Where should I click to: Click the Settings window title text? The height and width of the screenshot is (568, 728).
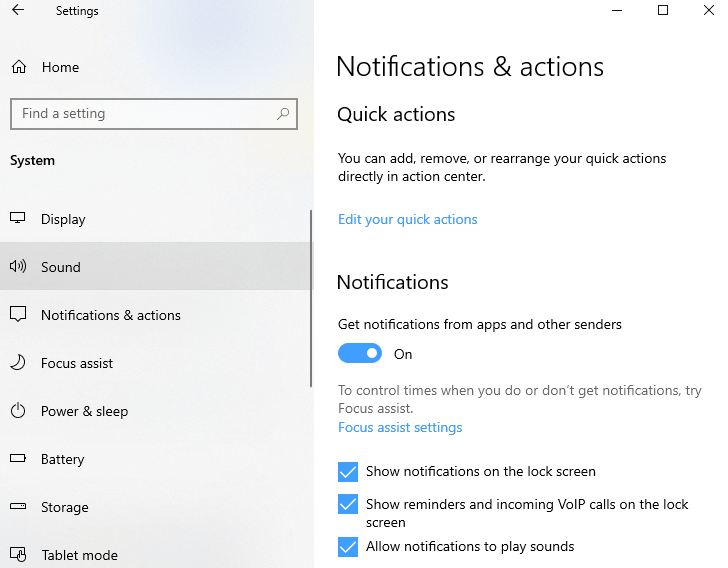[77, 11]
